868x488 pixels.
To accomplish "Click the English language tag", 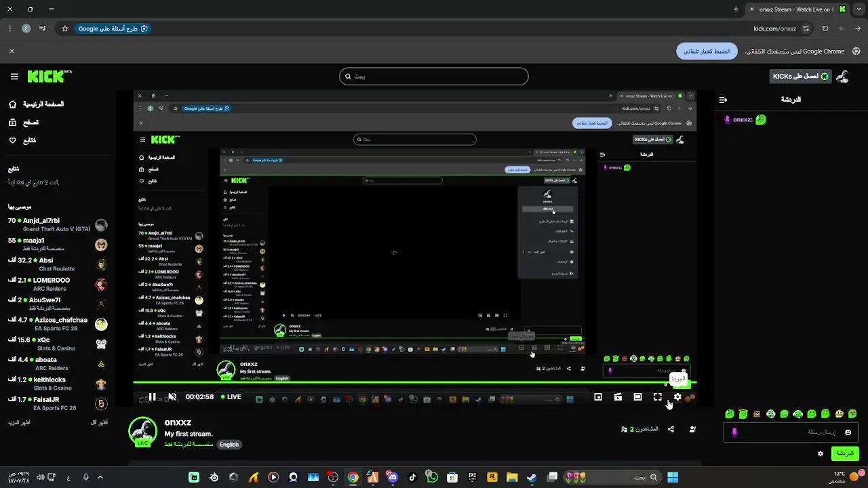I will pyautogui.click(x=229, y=445).
